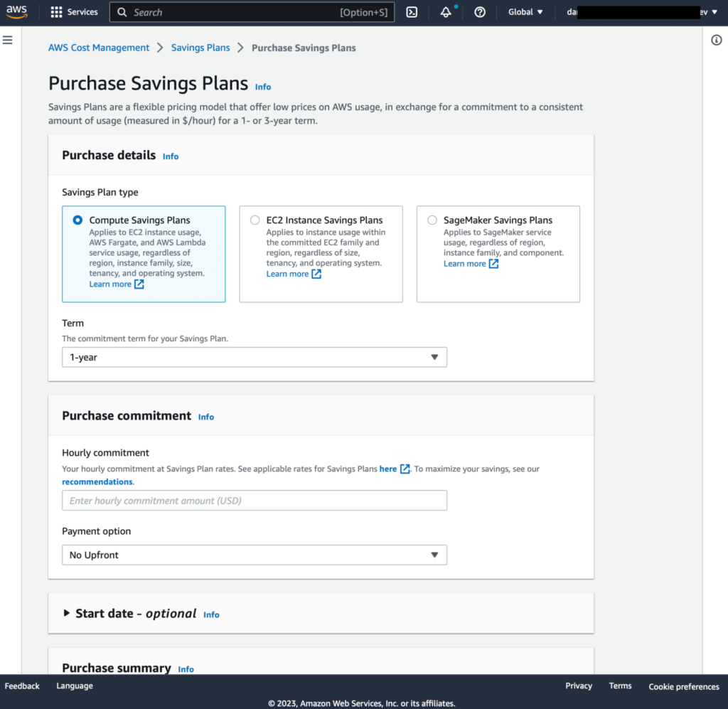Click the search magnifier in the search bar
Viewport: 728px width, 709px height.
click(x=122, y=12)
